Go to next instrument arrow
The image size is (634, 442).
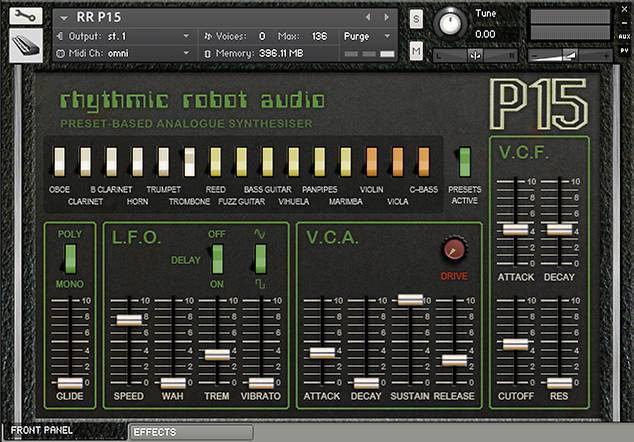point(387,17)
